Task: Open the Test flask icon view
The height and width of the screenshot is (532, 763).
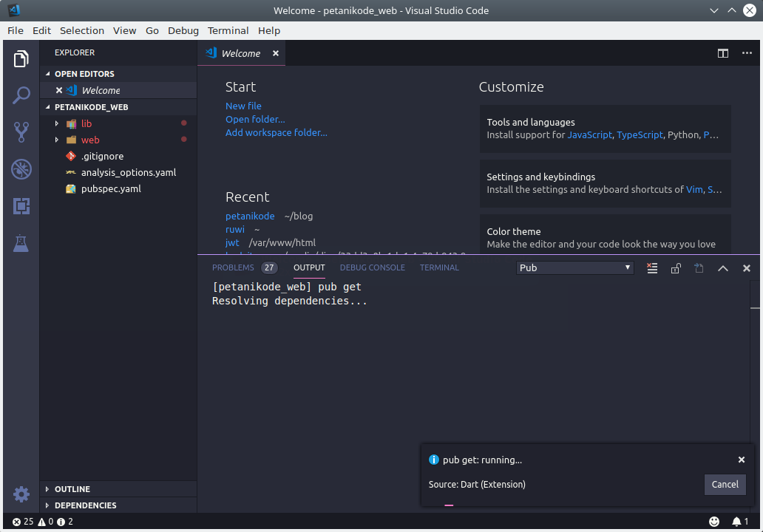Action: 21,243
